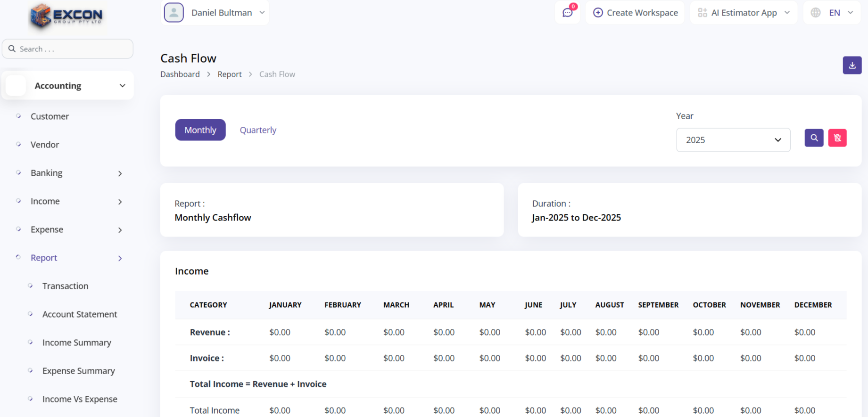Screen dimensions: 868x417
Task: Click the Excon Group logo
Action: click(67, 16)
